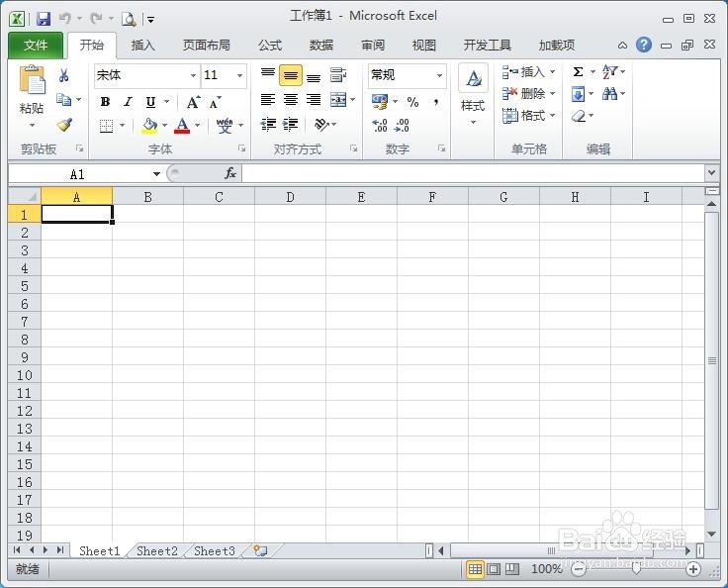The image size is (728, 588).
Task: Align text right
Action: coord(314,99)
